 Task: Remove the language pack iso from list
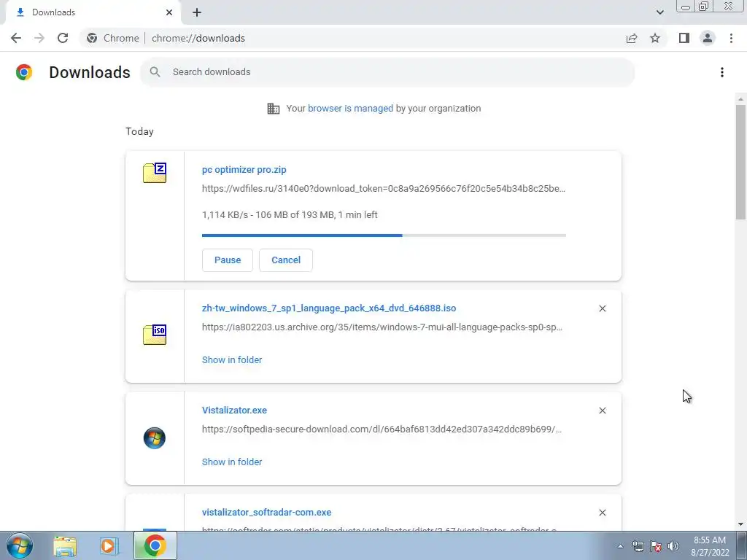[x=602, y=308]
